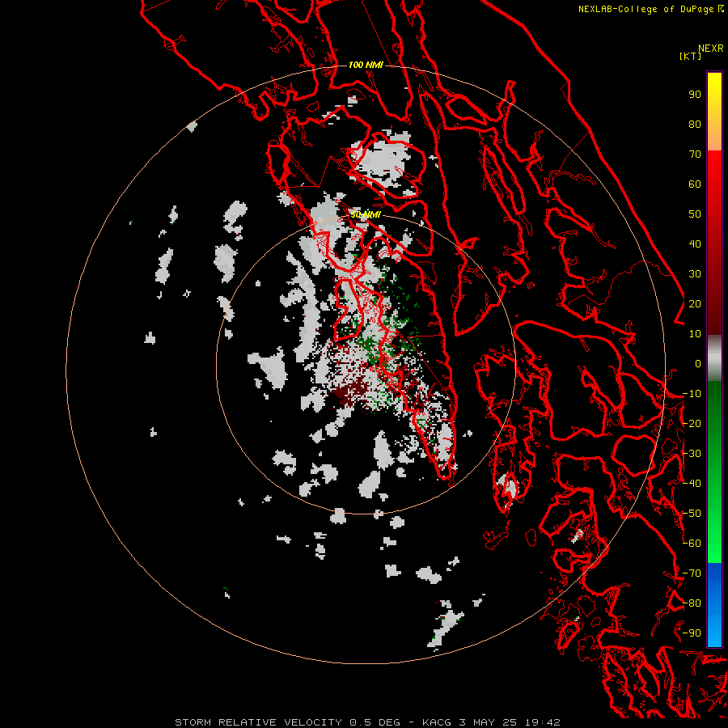Click the "3 MAY 25 19:42" timestamp
This screenshot has width=728, height=728.
510,722
